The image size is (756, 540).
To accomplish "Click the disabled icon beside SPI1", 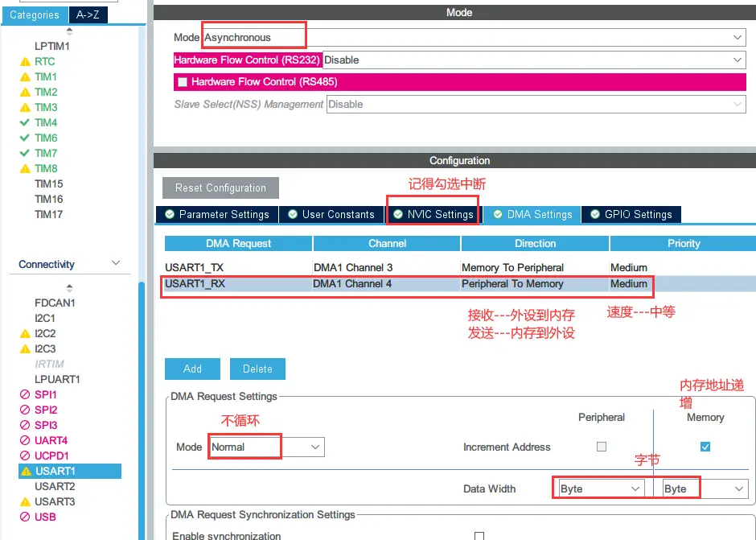I will 25,395.
